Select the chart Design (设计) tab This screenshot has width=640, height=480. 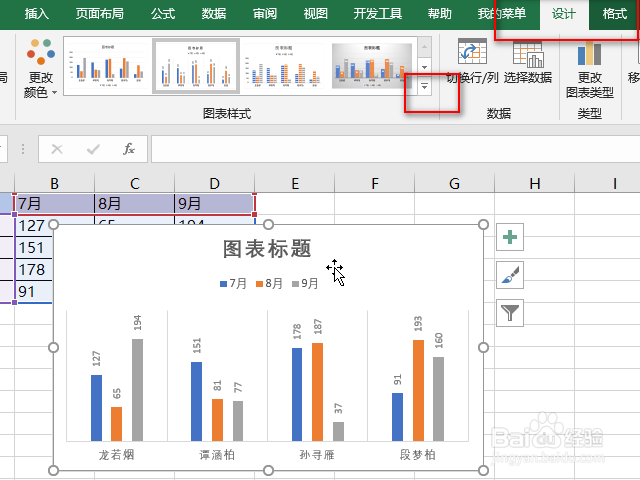point(564,15)
